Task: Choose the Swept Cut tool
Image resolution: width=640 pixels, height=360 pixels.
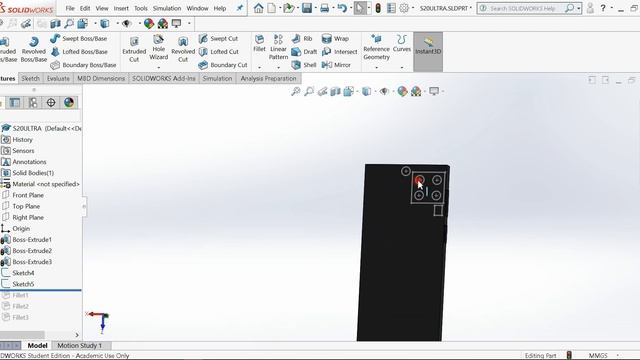Action: [218, 38]
